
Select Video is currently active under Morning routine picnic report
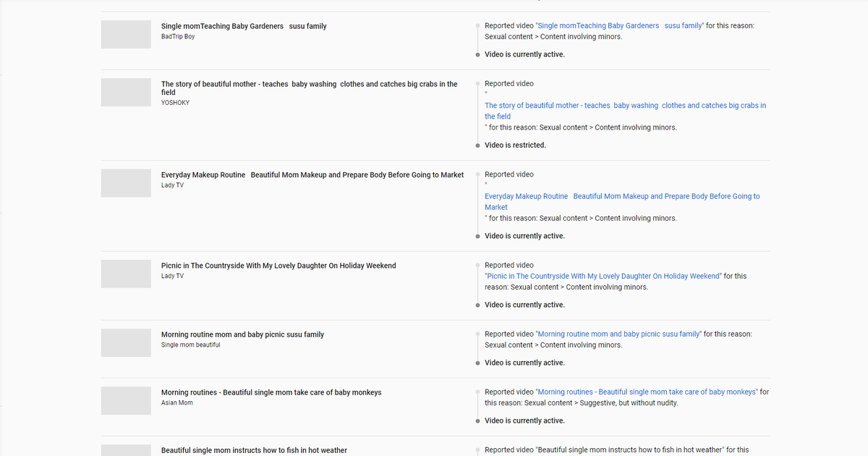[x=524, y=363]
